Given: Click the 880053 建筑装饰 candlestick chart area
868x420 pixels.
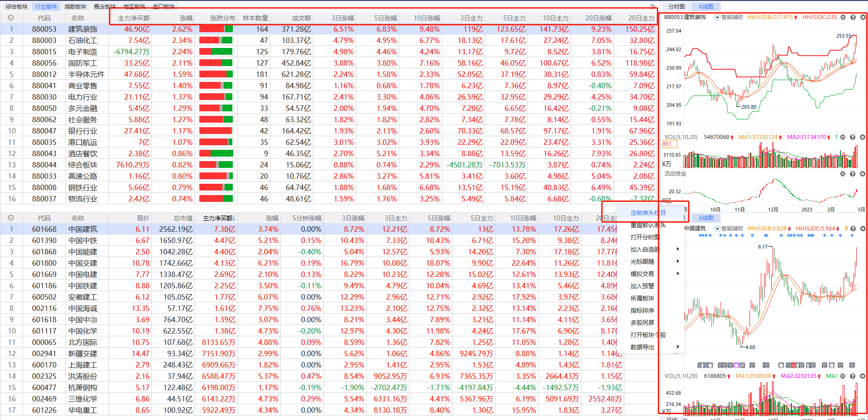Looking at the screenshot, I should [770, 76].
